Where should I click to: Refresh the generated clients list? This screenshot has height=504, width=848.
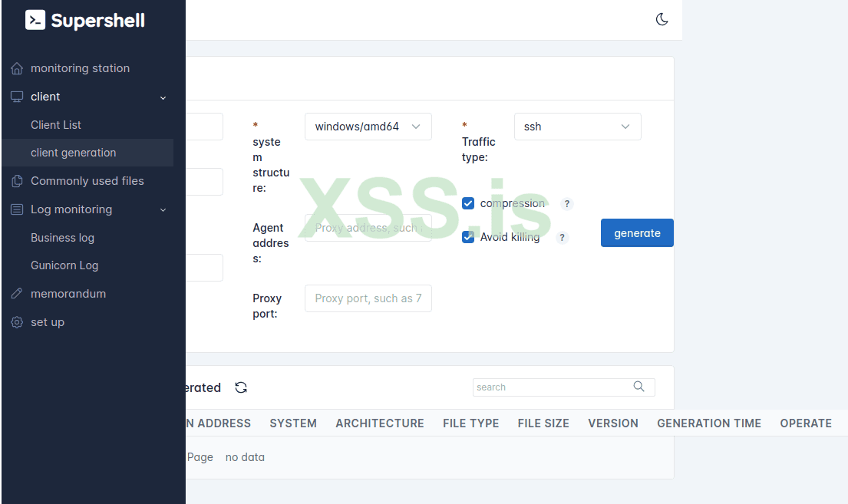point(240,387)
